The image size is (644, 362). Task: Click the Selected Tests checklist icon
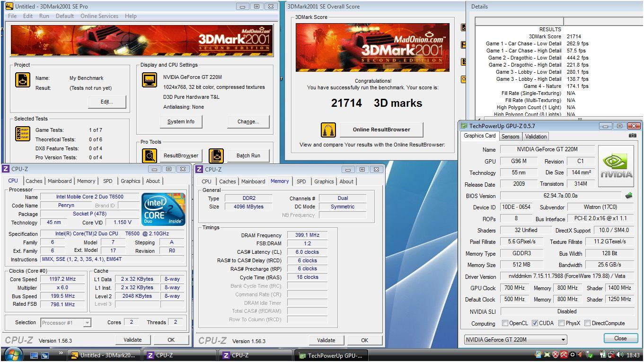pos(23,134)
